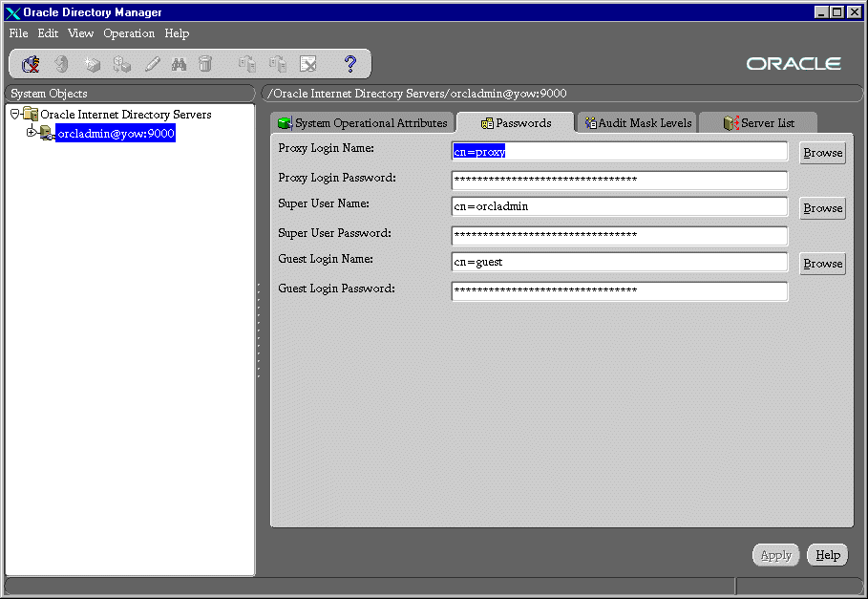Click the dotted splitter between the panes
Viewport: 868px width, 599px height.
[258, 330]
